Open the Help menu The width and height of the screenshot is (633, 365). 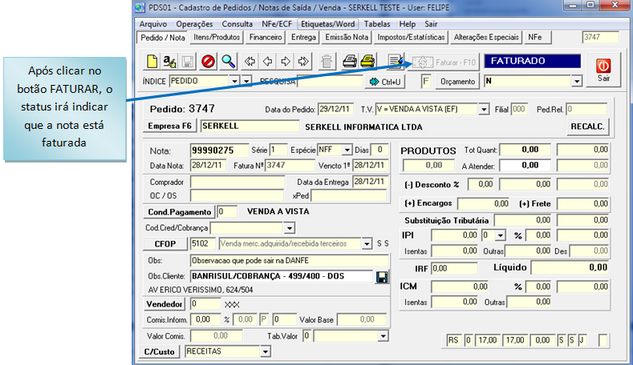tap(407, 24)
